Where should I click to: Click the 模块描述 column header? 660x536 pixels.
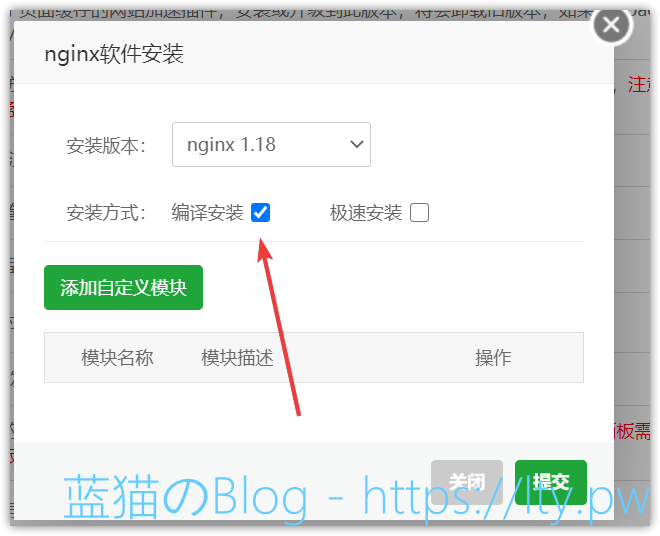[237, 358]
